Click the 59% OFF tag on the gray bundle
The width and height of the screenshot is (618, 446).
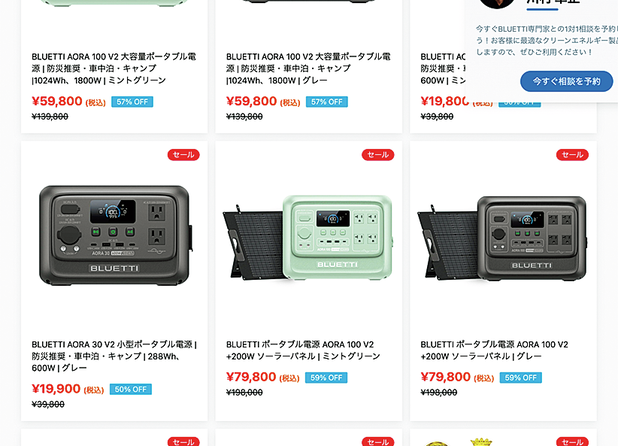[x=521, y=377]
